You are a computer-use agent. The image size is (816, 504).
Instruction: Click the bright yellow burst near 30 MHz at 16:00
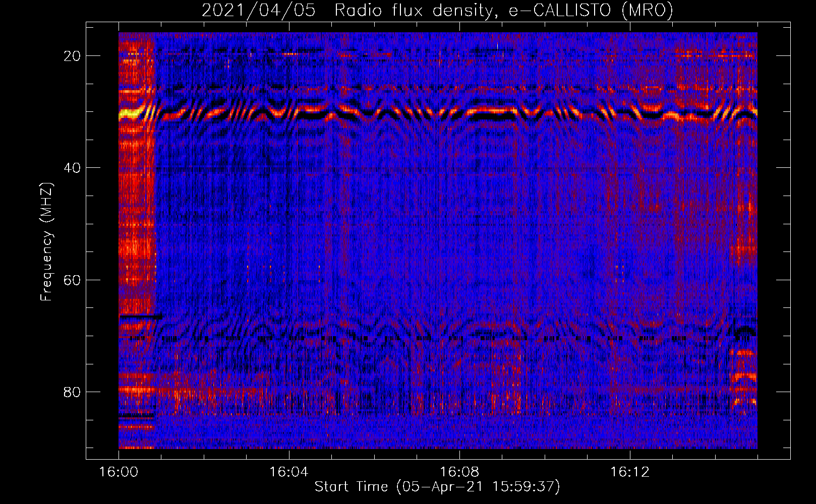click(x=130, y=114)
